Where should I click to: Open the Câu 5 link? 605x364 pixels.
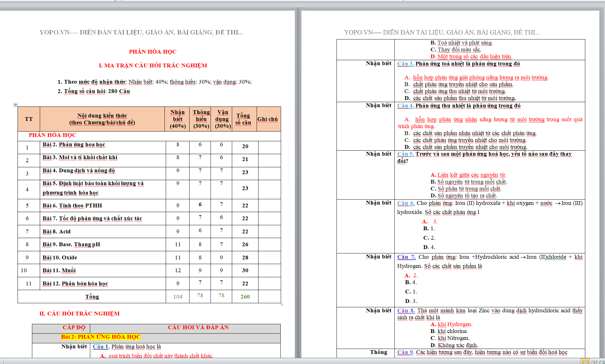(x=405, y=154)
